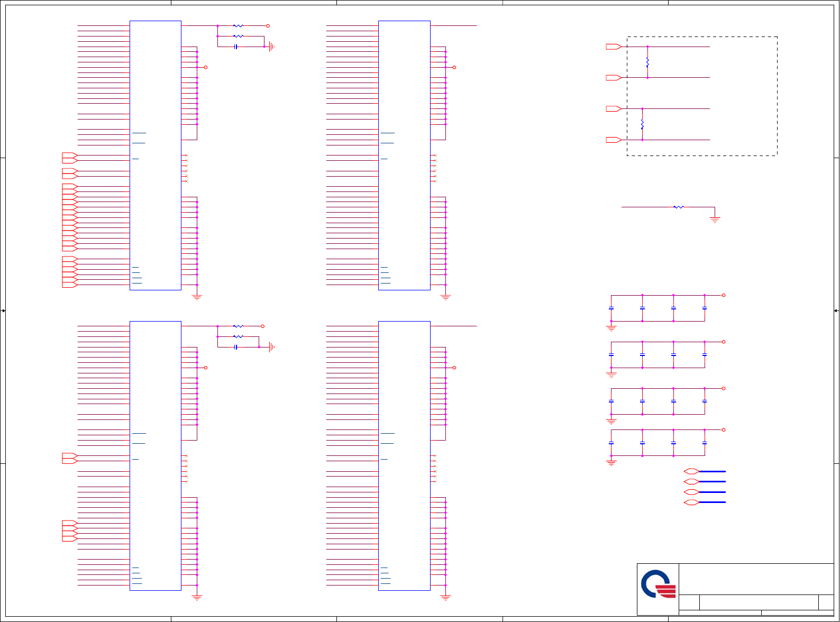Select the ground symbol under the upper-right IC
The image size is (840, 622).
445,297
